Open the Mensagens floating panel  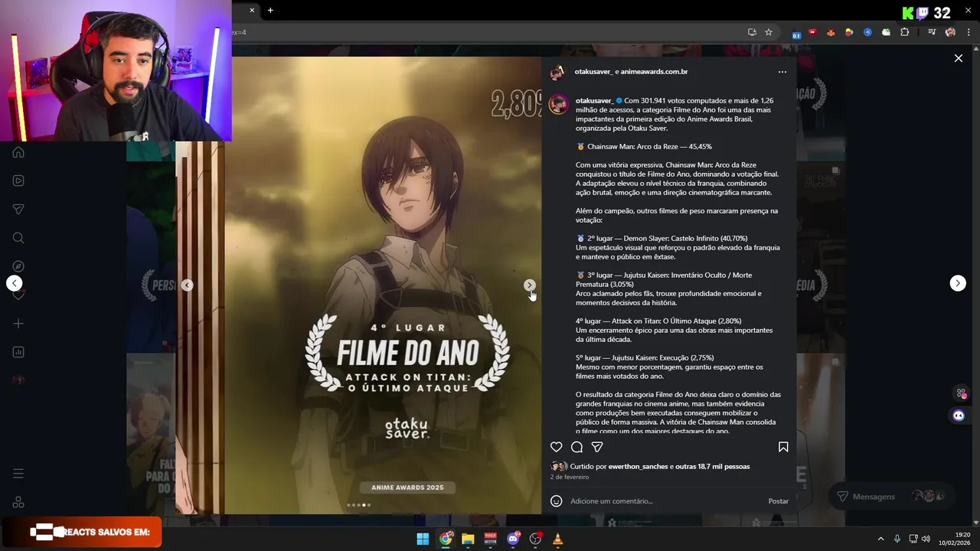coord(893,497)
